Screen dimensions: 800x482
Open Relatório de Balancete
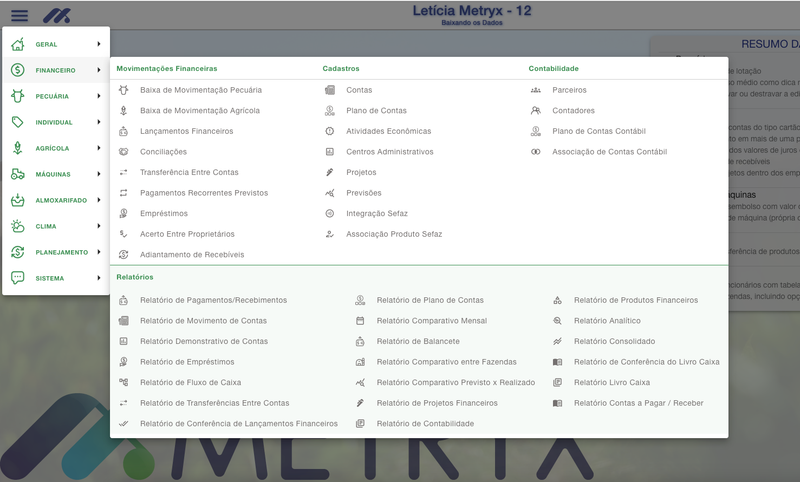[x=418, y=341]
